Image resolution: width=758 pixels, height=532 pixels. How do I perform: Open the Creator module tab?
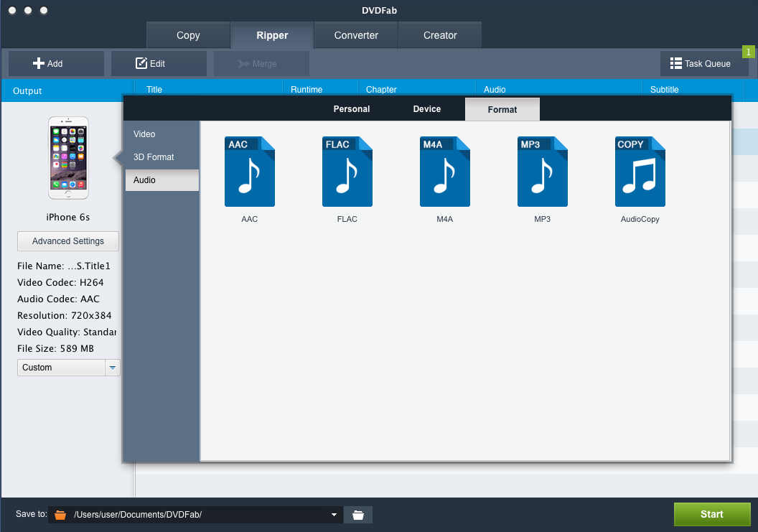440,35
